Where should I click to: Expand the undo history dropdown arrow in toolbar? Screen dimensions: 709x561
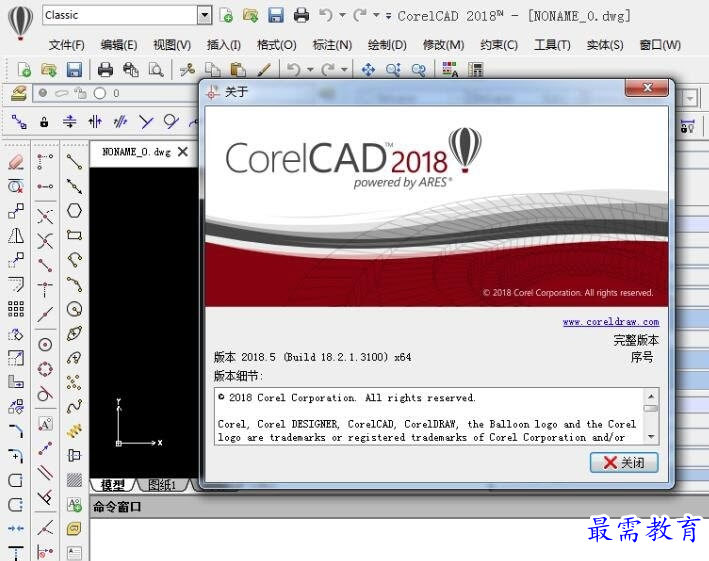pos(310,70)
